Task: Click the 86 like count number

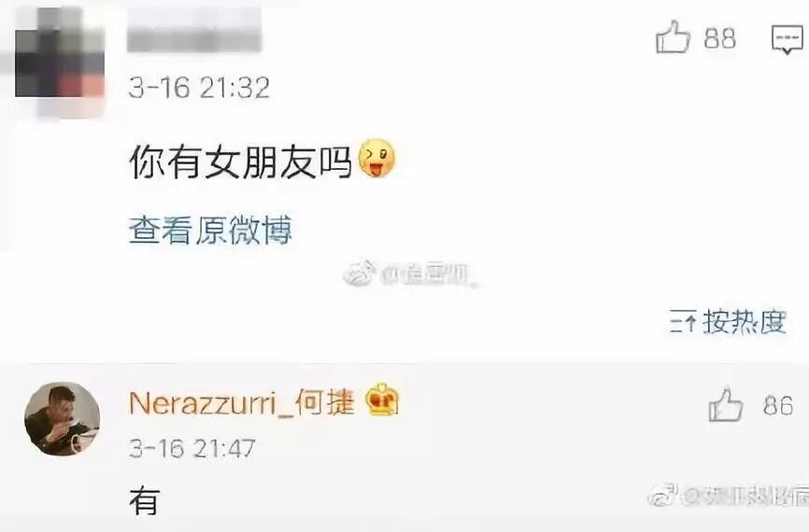Action: (x=778, y=406)
